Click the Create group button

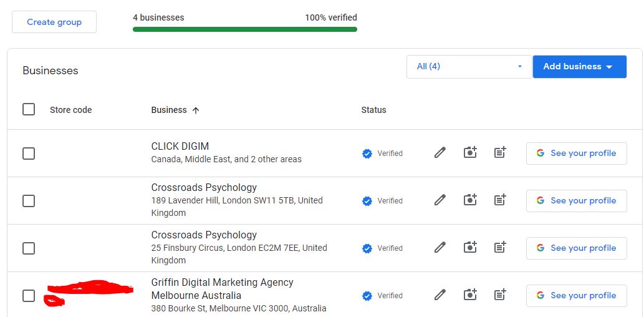tap(54, 22)
